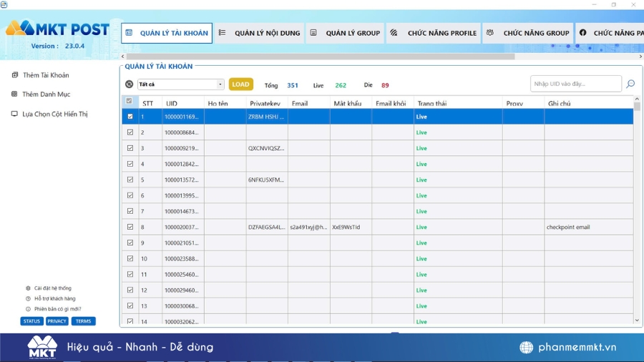The width and height of the screenshot is (644, 362).
Task: Select the 'QXCNVIQSZ...' privatekey cell
Action: [x=267, y=148]
